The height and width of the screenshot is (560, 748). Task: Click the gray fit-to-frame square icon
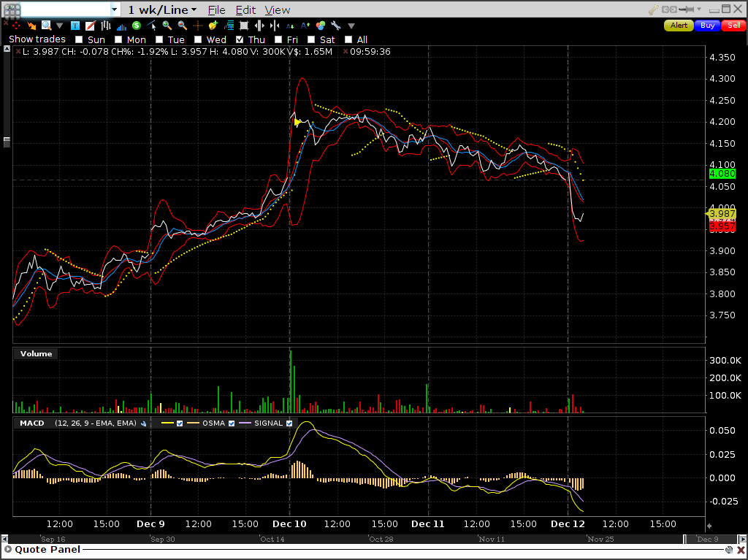pos(244,26)
